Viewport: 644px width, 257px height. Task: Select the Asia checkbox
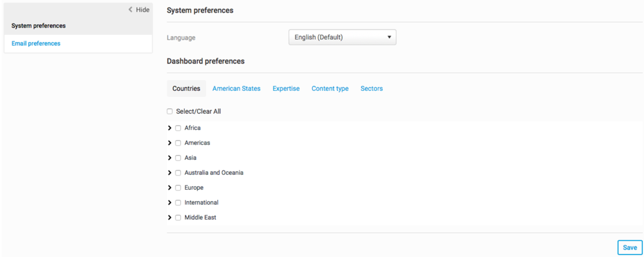pyautogui.click(x=178, y=158)
